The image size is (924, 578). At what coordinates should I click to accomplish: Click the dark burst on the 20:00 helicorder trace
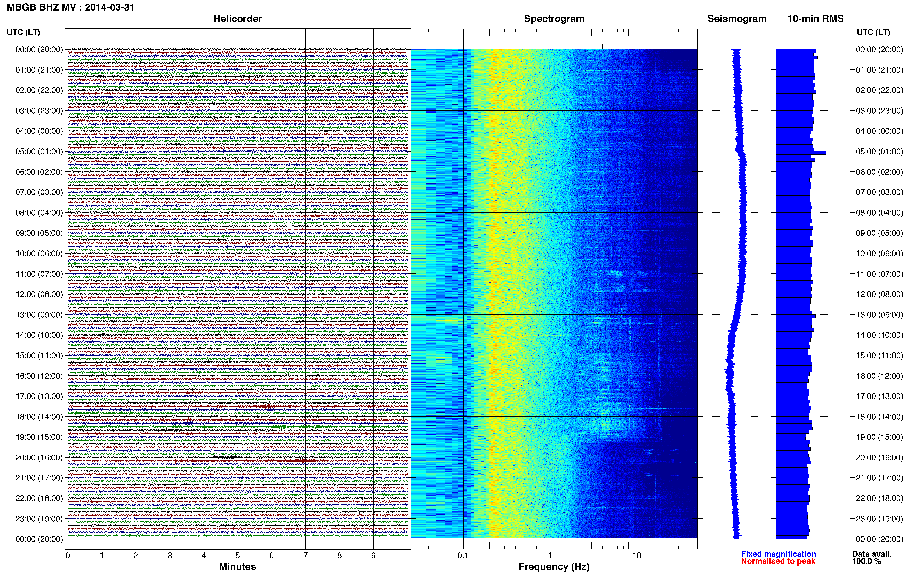[x=228, y=457]
